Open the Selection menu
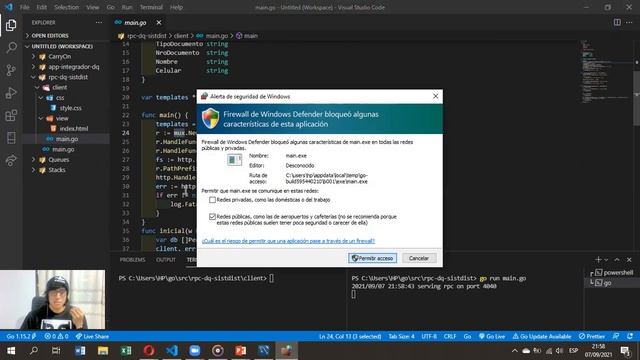 point(66,7)
